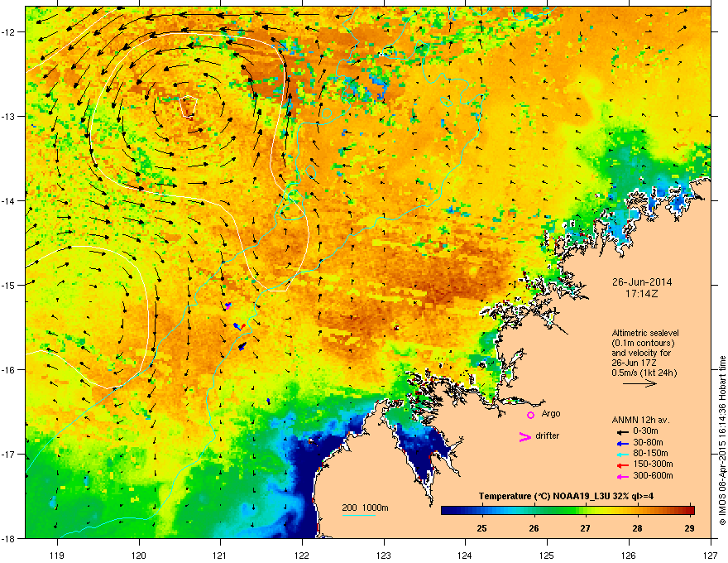Click the color bar tick label 29
This screenshot has height=563, width=728.
coord(689,528)
